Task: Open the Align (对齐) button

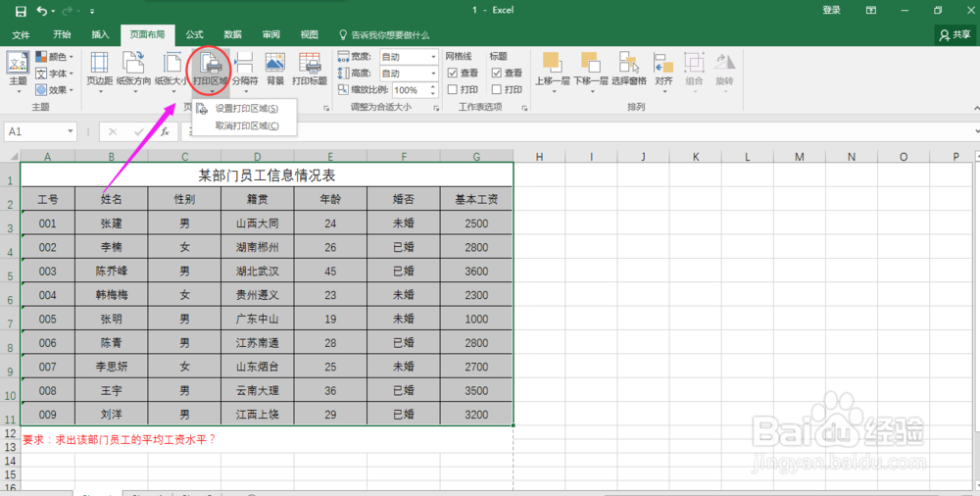Action: point(663,72)
